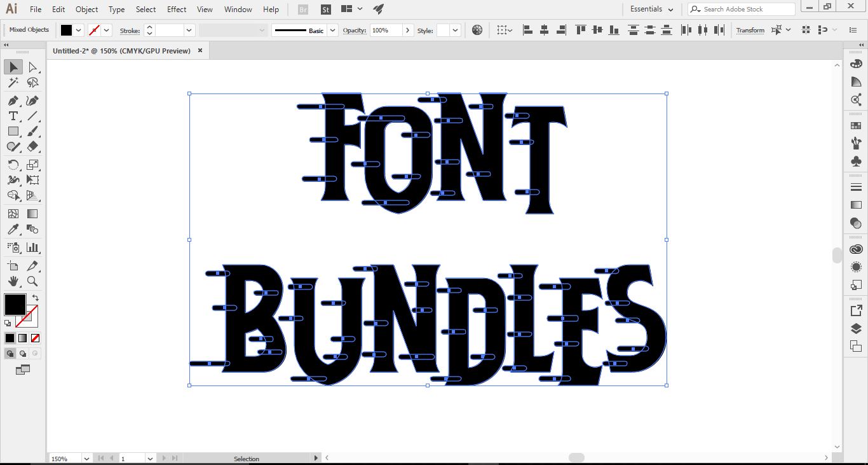This screenshot has height=465, width=868.
Task: Click the Opacity value field
Action: coord(386,30)
